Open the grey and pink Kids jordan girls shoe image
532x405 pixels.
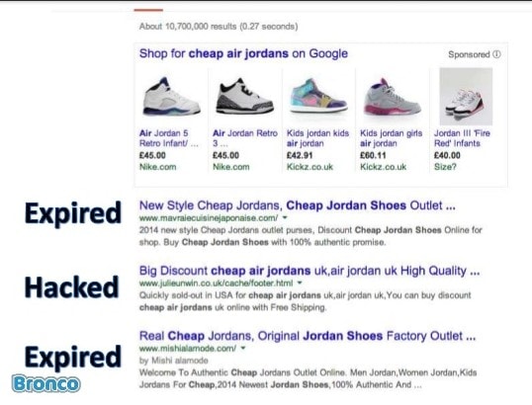click(x=393, y=97)
